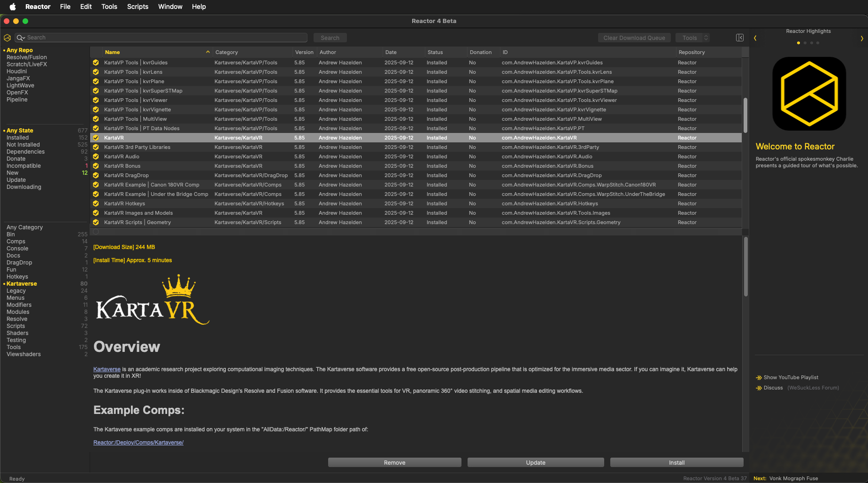Image resolution: width=868 pixels, height=483 pixels.
Task: Collapse the sidebar using the panel icon
Action: tap(740, 38)
